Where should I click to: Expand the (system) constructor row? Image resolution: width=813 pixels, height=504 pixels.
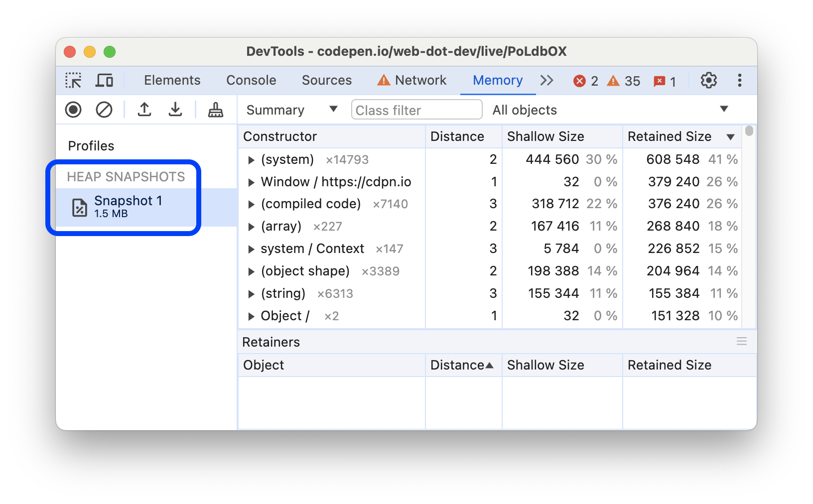coord(251,159)
